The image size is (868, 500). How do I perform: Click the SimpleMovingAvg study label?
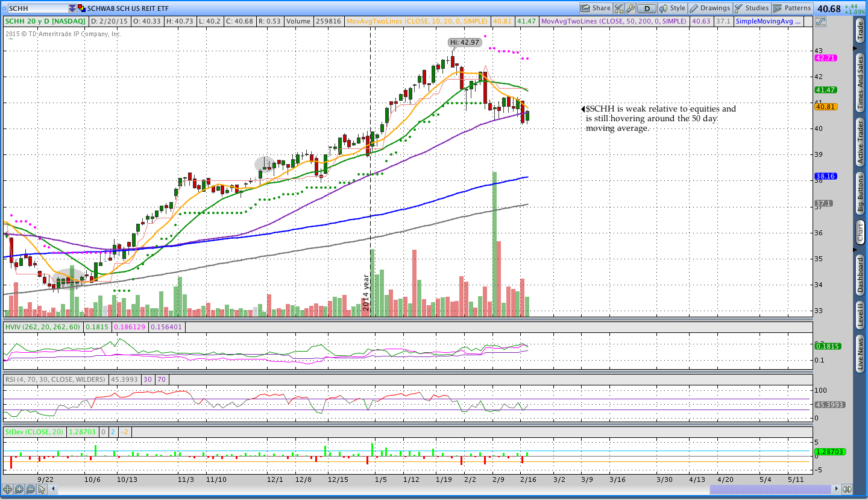coord(770,21)
